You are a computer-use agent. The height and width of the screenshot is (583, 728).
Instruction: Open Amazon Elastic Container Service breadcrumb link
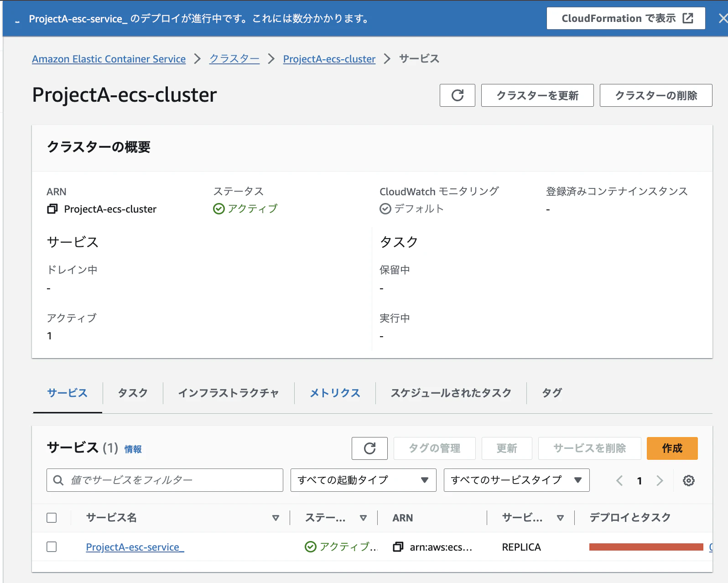pos(109,59)
